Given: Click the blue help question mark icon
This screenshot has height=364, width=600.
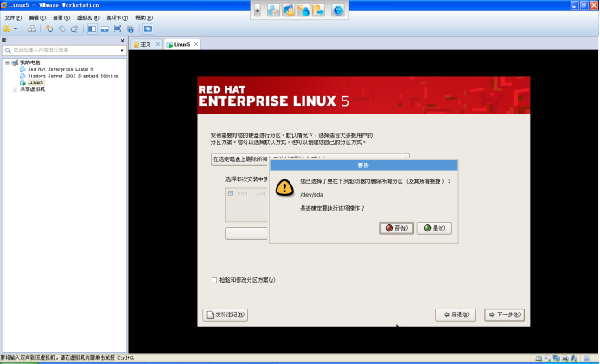Looking at the screenshot, I should click(x=338, y=10).
